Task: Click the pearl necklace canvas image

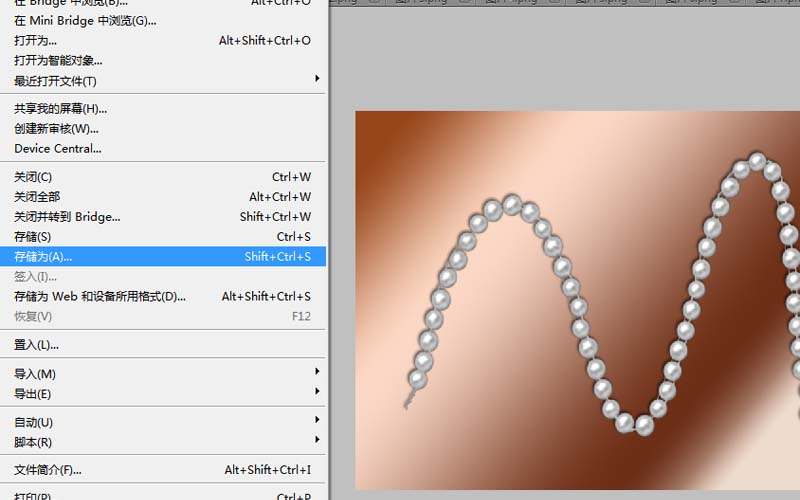Action: 578,300
